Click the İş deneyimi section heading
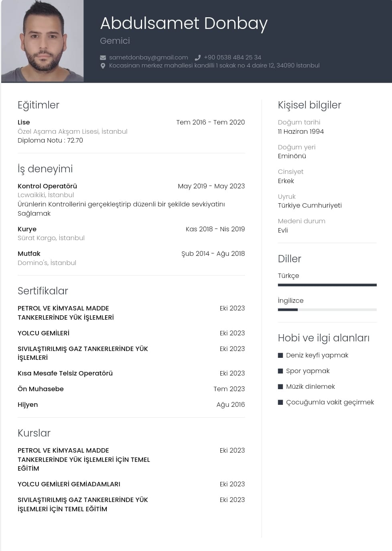Viewport: 392px width, 551px height. (45, 169)
